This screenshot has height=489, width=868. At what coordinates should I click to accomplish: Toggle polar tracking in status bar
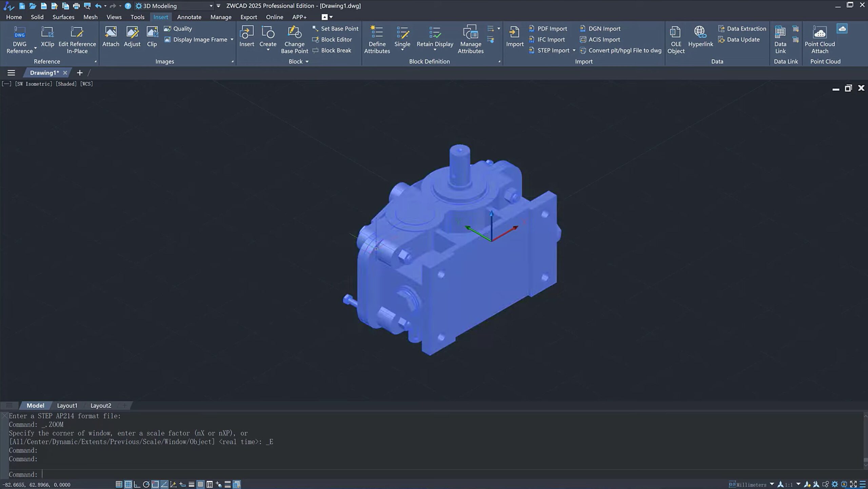[146, 484]
